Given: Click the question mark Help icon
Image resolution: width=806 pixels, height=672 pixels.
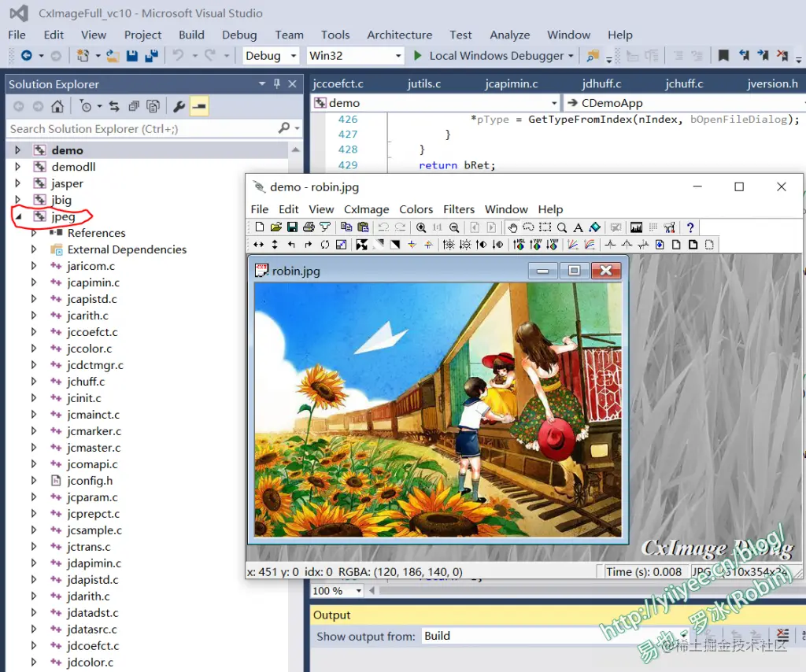Looking at the screenshot, I should (690, 227).
